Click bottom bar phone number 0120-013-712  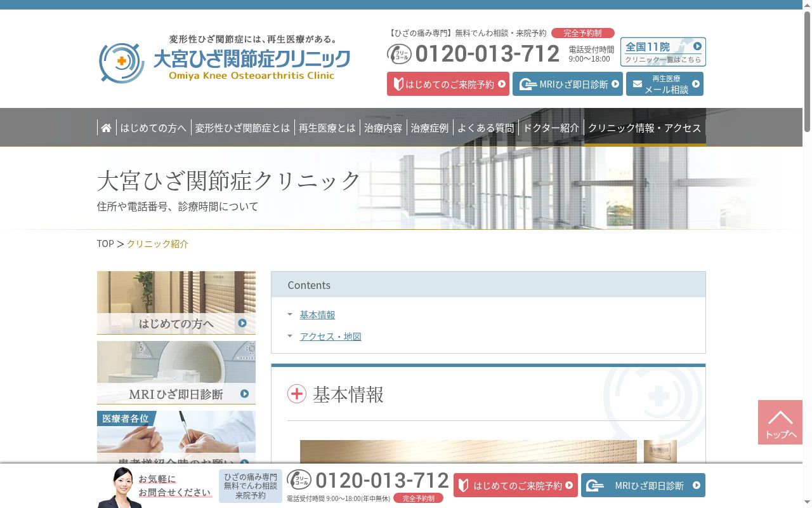point(382,480)
